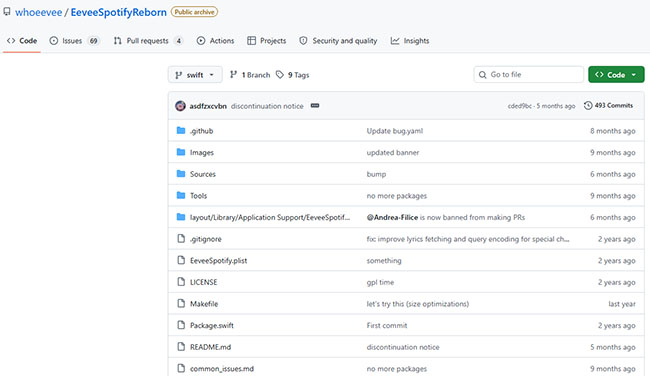Open the Actions tab
Viewport: 650px width, 376px height.
click(x=216, y=41)
